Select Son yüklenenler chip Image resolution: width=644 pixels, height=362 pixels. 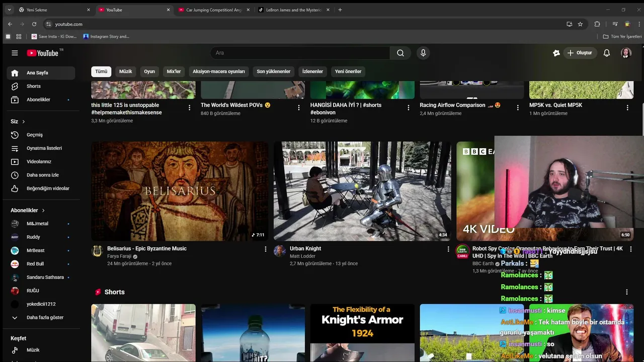pos(274,71)
